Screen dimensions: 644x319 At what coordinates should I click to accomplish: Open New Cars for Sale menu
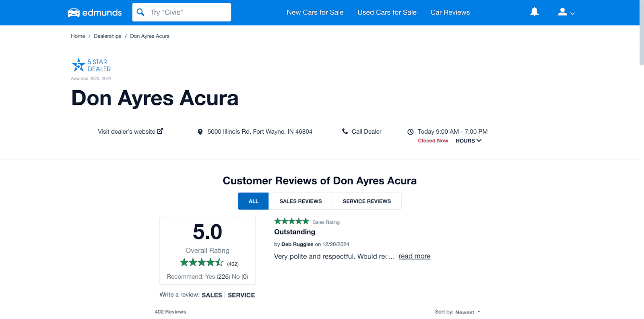point(315,12)
